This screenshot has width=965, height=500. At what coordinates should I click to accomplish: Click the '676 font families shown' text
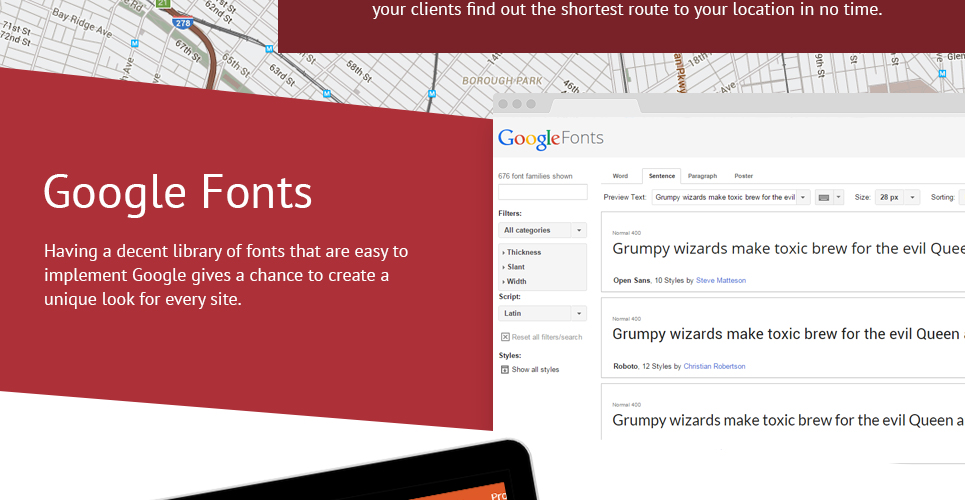(x=535, y=176)
